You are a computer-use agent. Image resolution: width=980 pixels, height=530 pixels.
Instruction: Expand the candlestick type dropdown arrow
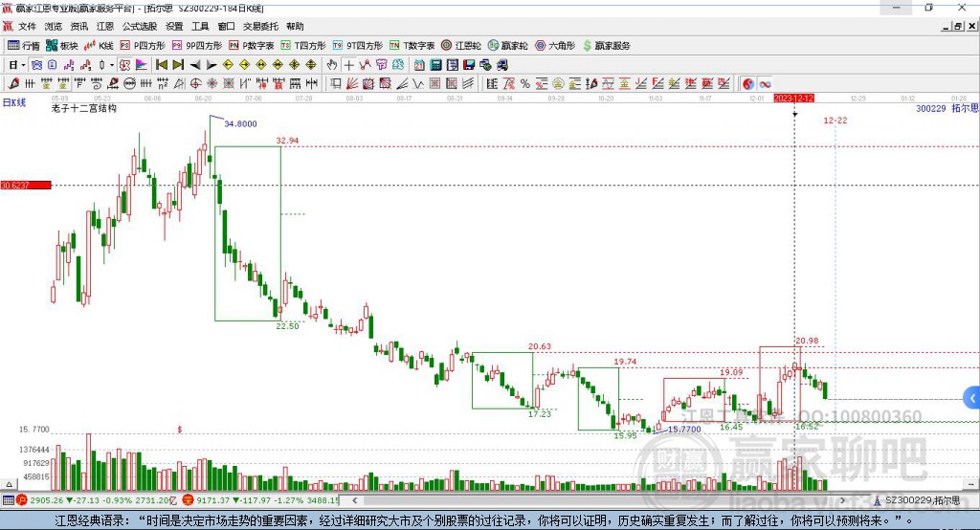(x=112, y=65)
